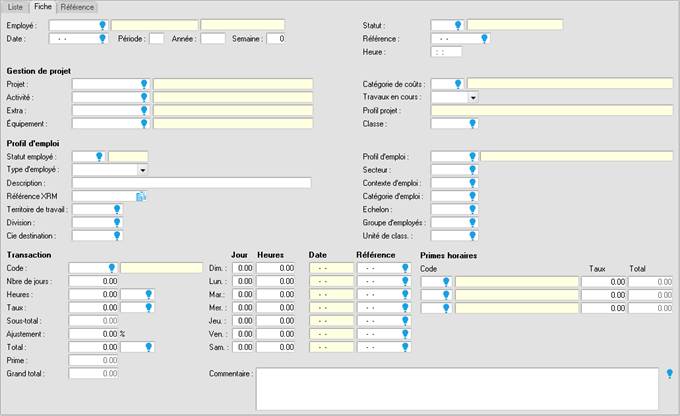Open the Statut lookup pin at top right
Image resolution: width=680 pixels, height=416 pixels.
click(458, 25)
